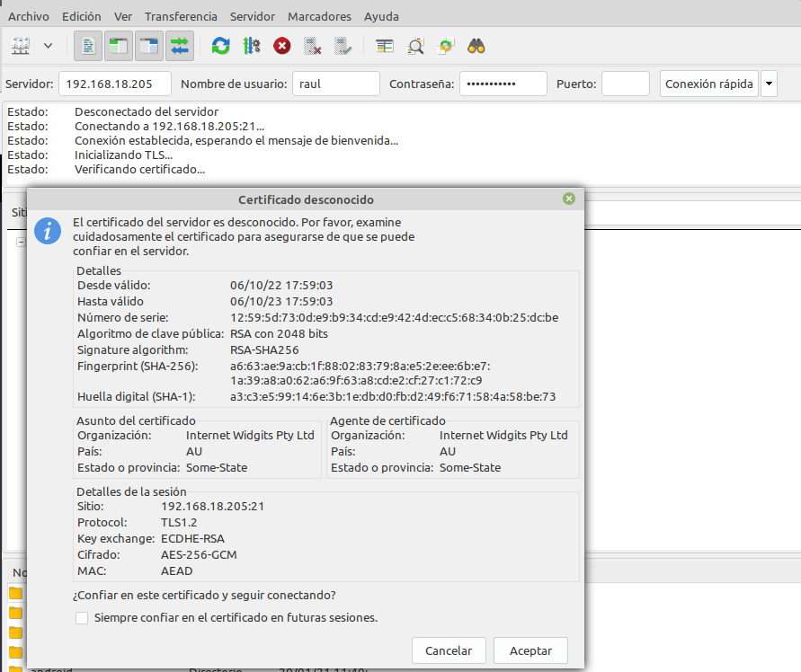Enable processing of the transfer queue
The image size is (801, 672).
[x=251, y=45]
